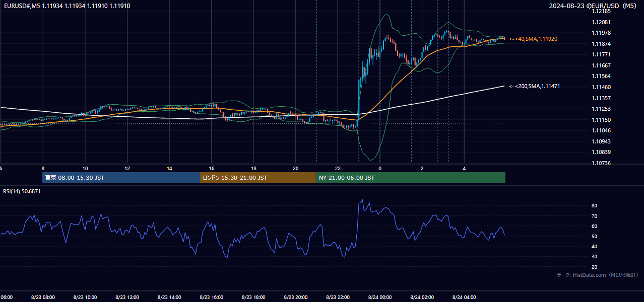
Task: Click the 8/23 20:00 bottom time label
Action: (x=296, y=297)
